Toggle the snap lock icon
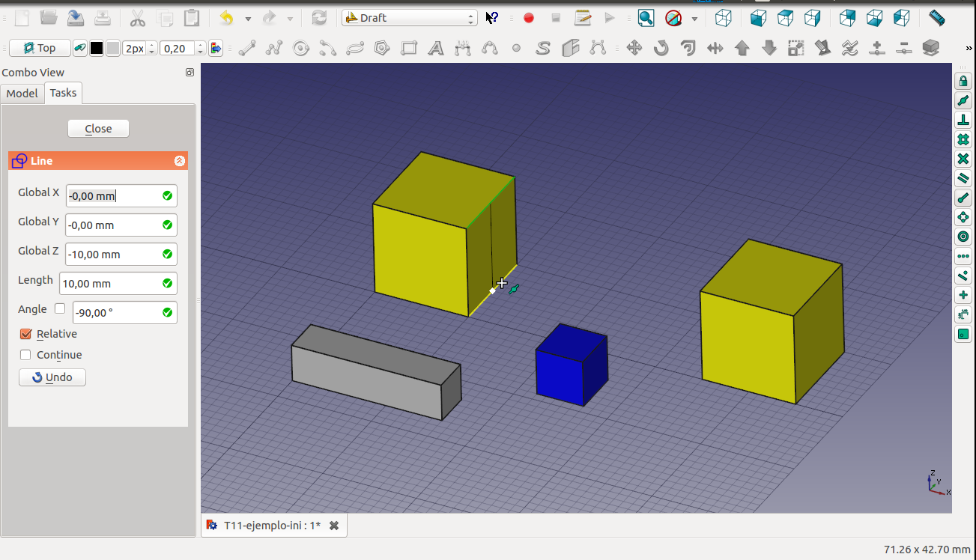The width and height of the screenshot is (976, 560). click(x=963, y=82)
